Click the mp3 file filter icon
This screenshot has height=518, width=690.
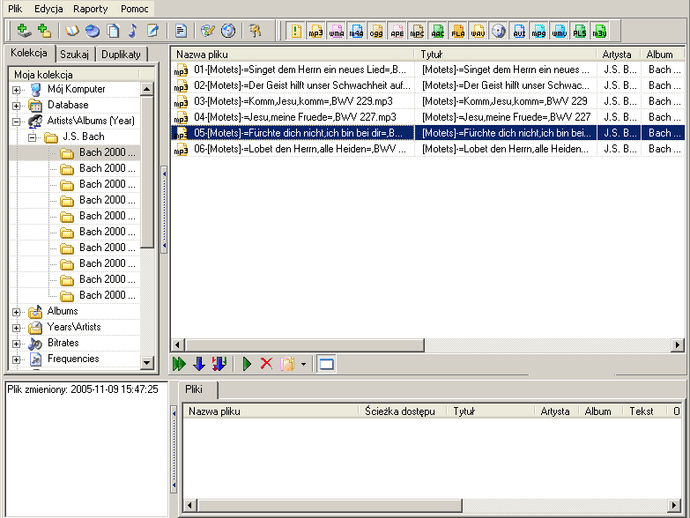(x=316, y=31)
